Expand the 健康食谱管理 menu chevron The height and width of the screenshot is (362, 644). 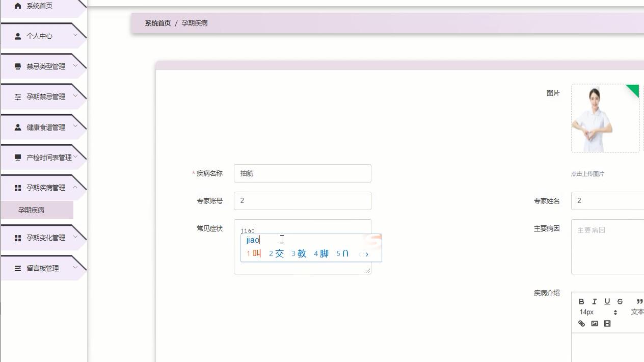tap(75, 126)
